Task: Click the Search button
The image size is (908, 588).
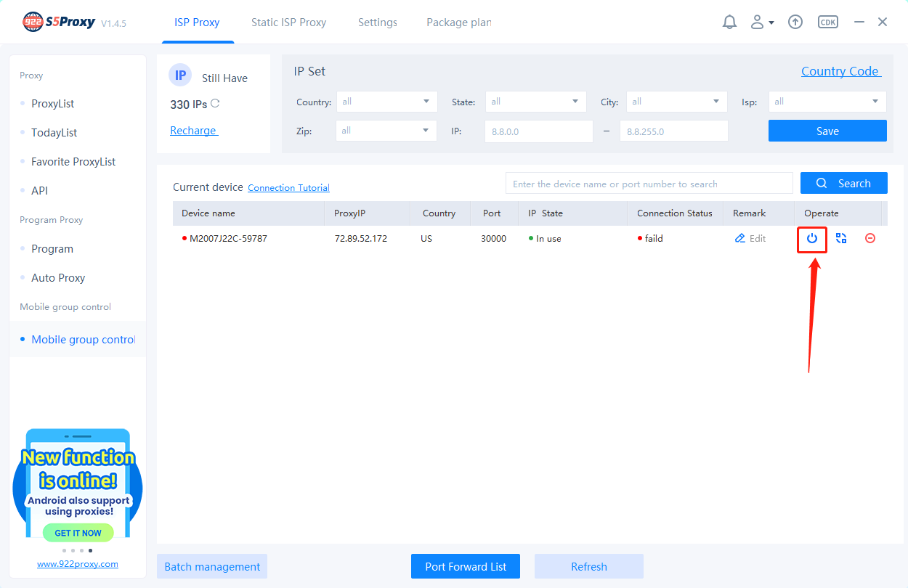Action: [844, 184]
